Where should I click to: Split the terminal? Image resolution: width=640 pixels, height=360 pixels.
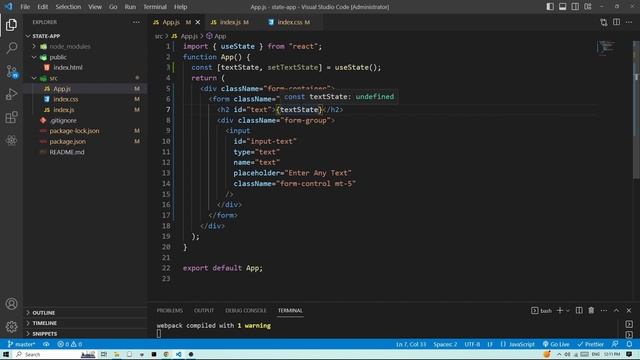[x=579, y=311]
